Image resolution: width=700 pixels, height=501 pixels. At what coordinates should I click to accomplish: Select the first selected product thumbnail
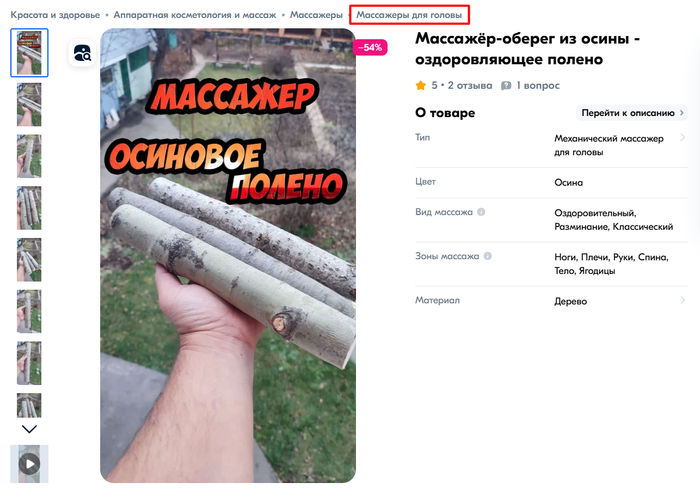click(x=29, y=53)
